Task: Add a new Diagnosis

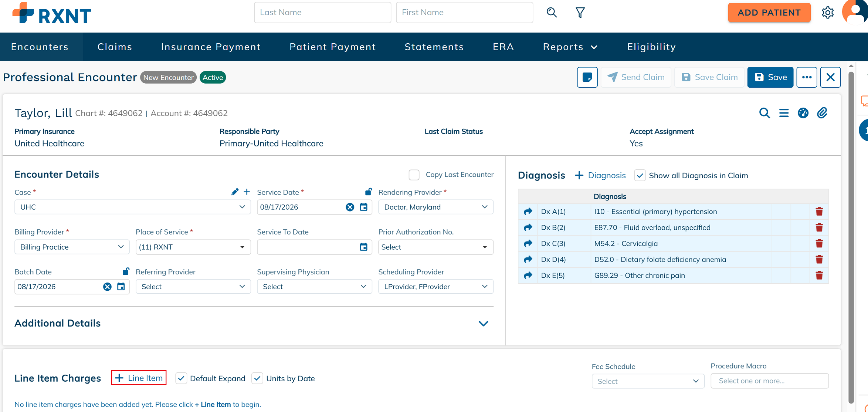Action: [x=601, y=175]
